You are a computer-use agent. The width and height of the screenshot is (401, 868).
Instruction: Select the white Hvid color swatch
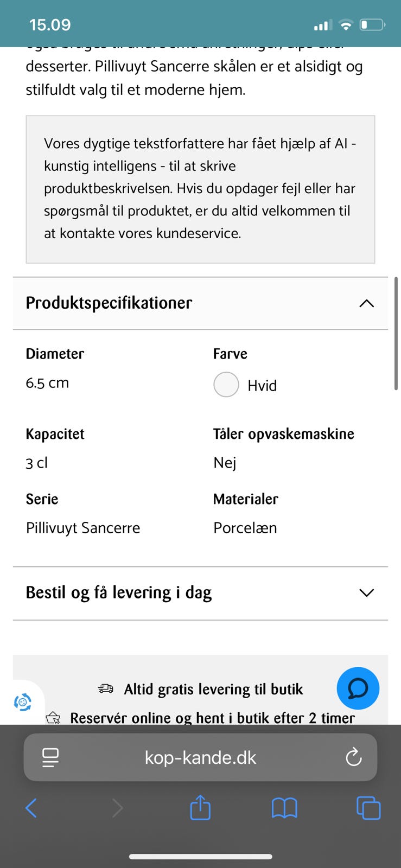(x=226, y=385)
